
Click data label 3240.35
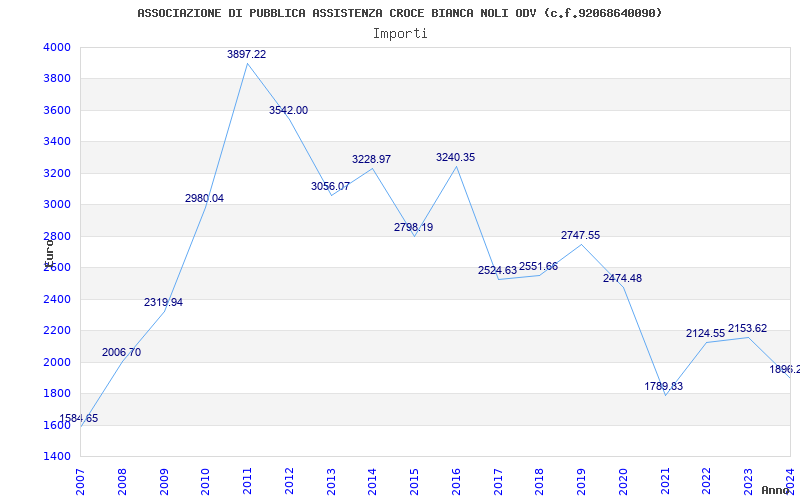pyautogui.click(x=456, y=158)
